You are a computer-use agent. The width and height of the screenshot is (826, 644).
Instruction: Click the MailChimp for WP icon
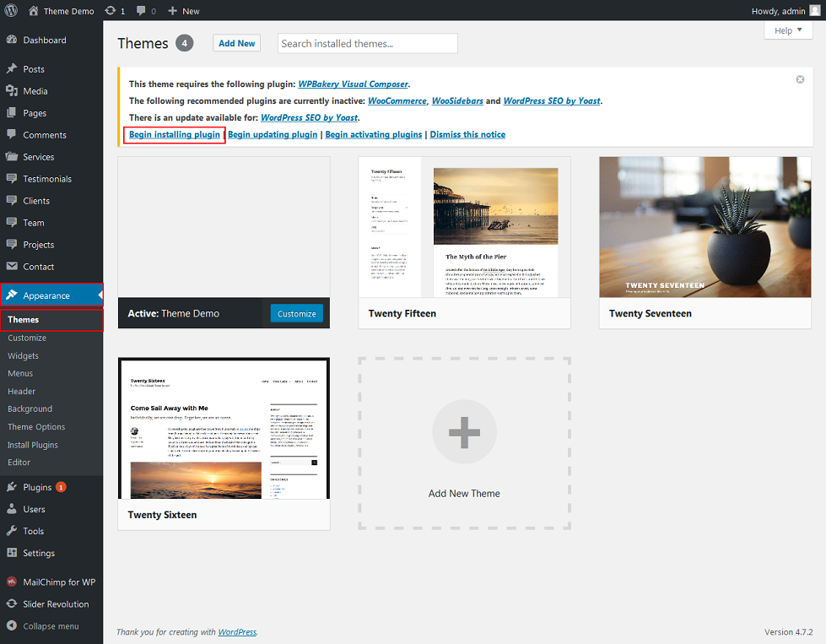tap(12, 582)
